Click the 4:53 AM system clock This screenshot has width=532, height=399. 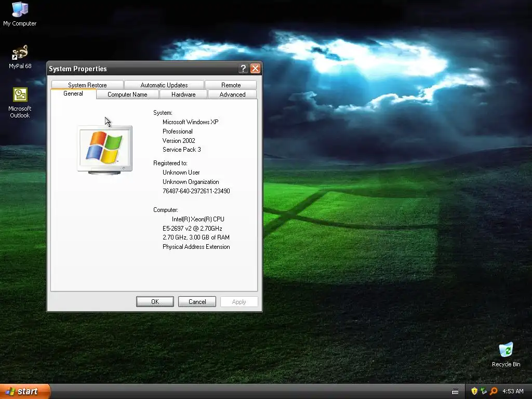tap(513, 391)
